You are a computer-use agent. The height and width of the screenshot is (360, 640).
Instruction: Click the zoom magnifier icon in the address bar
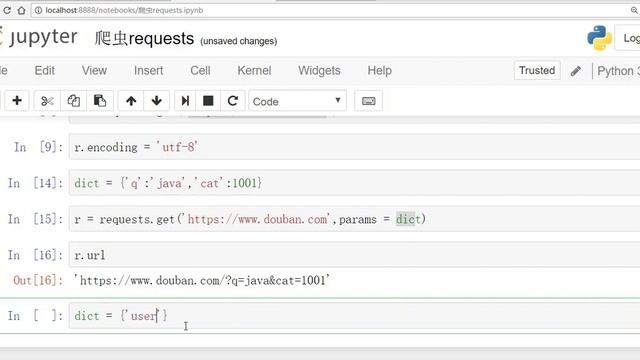click(634, 10)
